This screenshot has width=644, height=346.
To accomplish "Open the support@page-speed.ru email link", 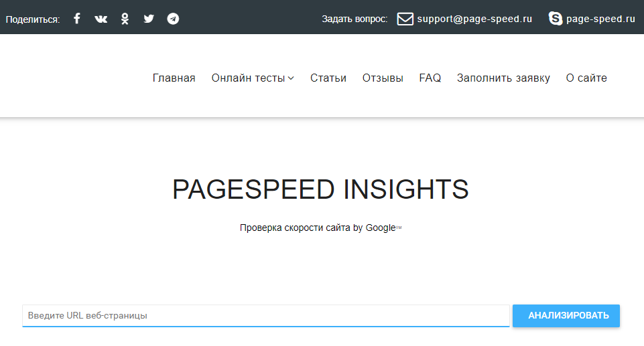I will coord(474,19).
